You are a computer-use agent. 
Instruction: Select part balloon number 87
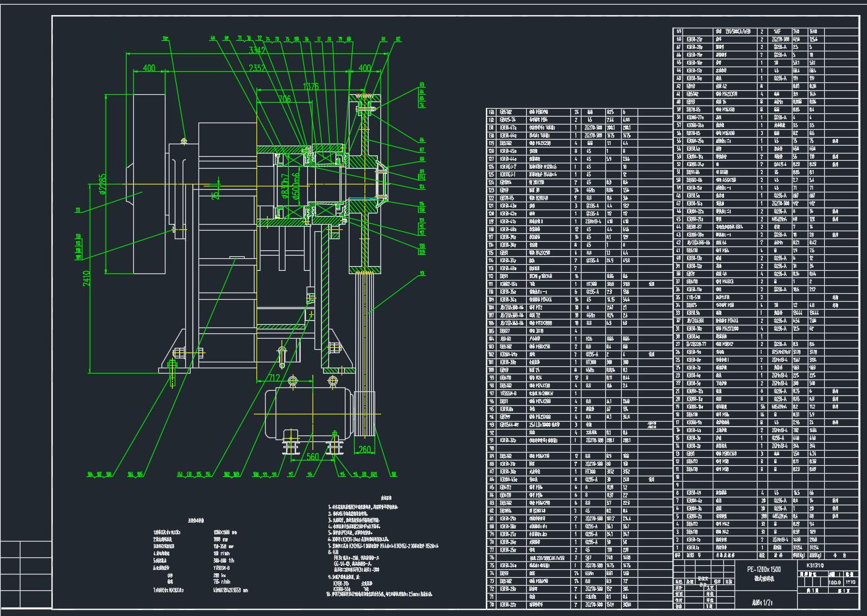[421, 150]
